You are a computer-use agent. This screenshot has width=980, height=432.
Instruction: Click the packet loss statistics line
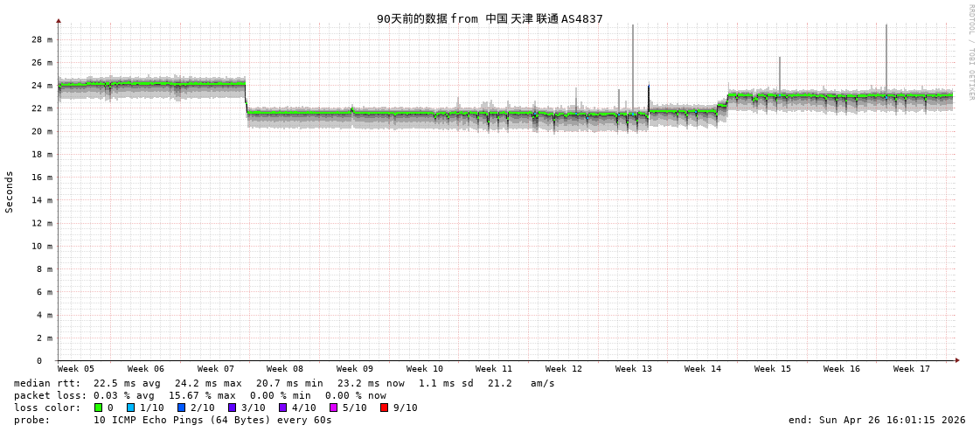tap(199, 395)
